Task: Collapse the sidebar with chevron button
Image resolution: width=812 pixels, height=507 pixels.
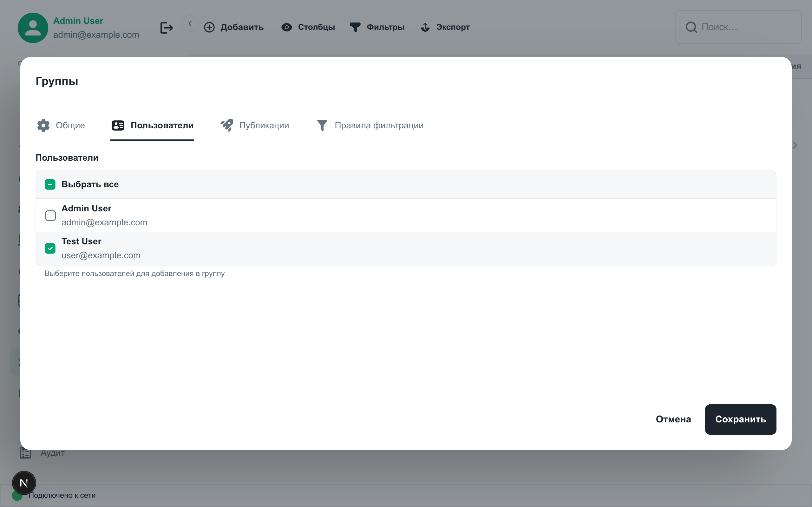Action: (x=190, y=23)
